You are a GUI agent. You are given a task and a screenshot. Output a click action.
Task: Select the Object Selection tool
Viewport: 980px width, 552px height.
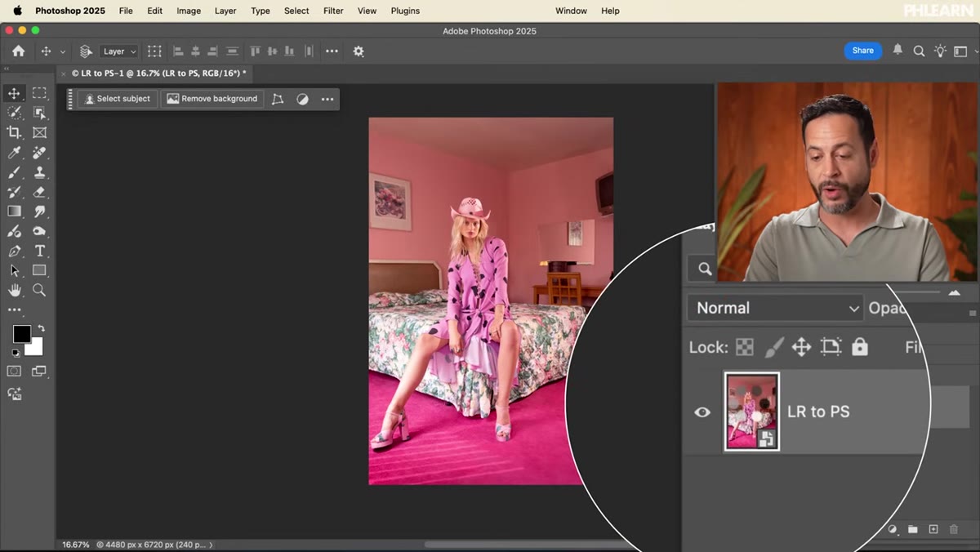tap(39, 113)
